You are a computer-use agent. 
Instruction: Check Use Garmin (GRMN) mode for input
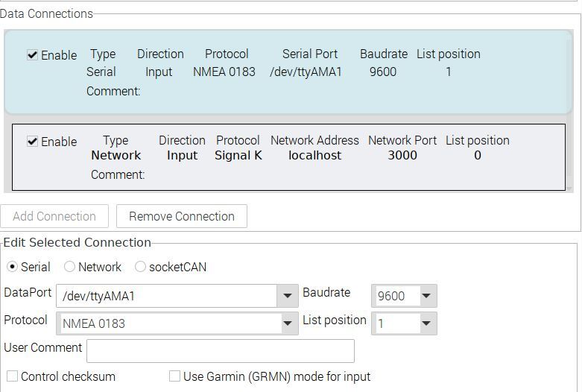pyautogui.click(x=174, y=376)
